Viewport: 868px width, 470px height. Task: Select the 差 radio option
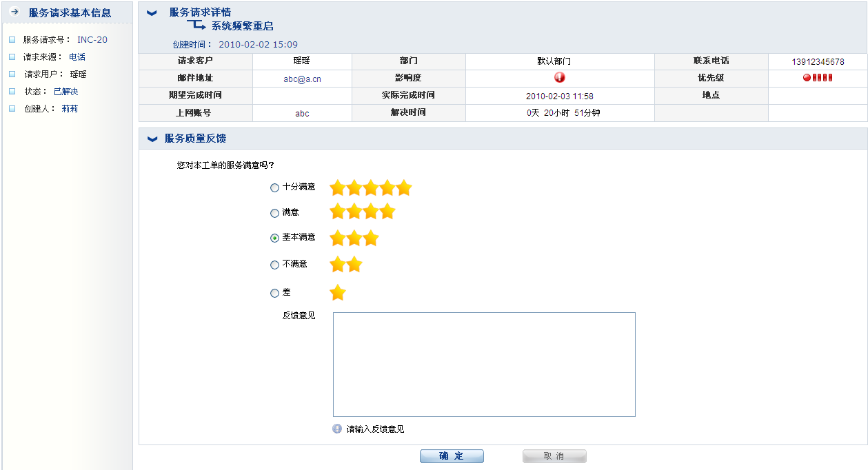(x=275, y=294)
